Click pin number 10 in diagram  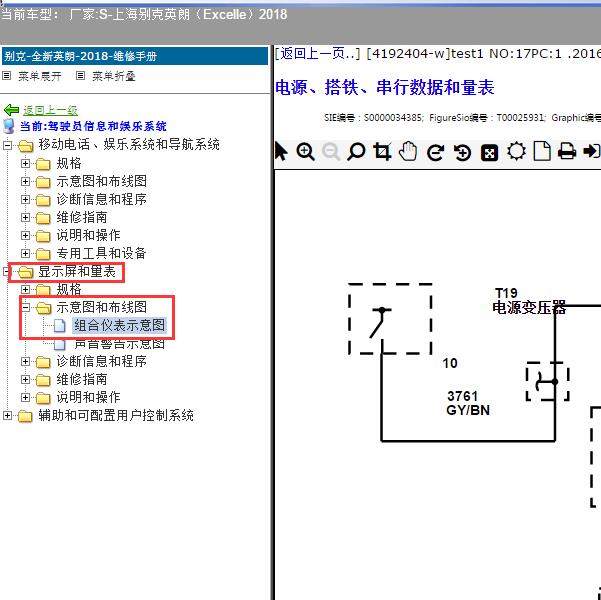[450, 363]
